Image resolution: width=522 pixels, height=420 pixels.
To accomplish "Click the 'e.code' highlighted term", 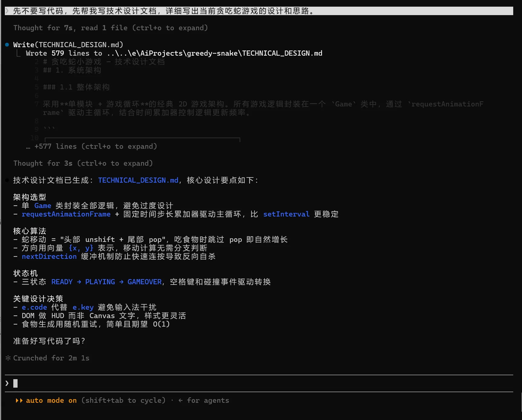I will (34, 307).
